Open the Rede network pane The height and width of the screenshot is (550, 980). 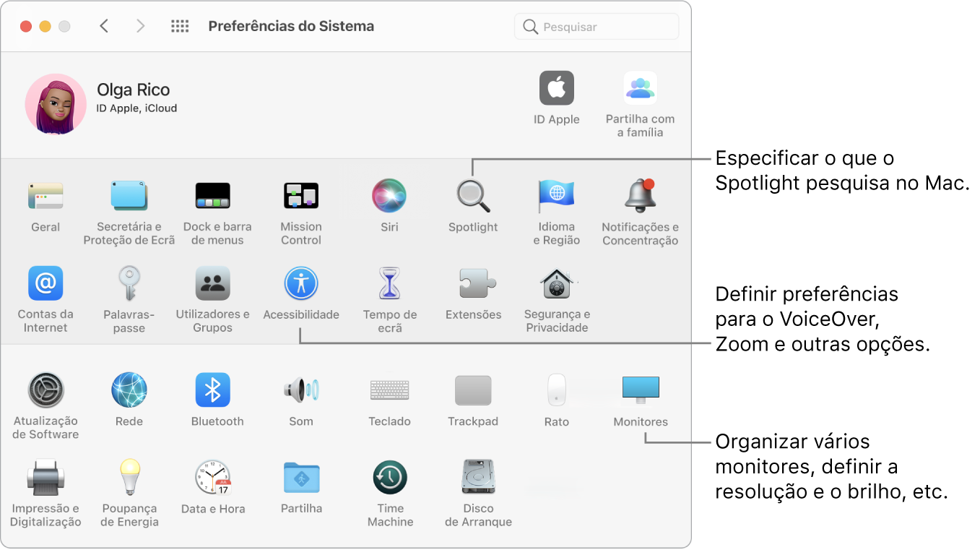[x=129, y=390]
